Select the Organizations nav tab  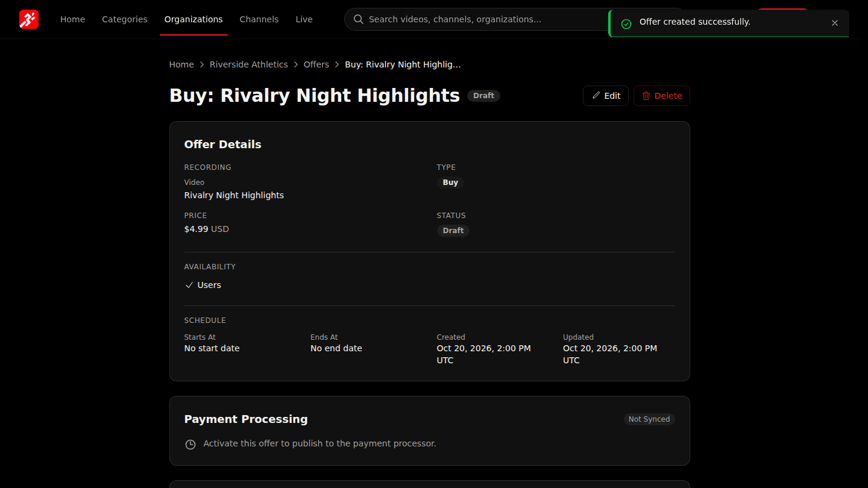tap(193, 19)
